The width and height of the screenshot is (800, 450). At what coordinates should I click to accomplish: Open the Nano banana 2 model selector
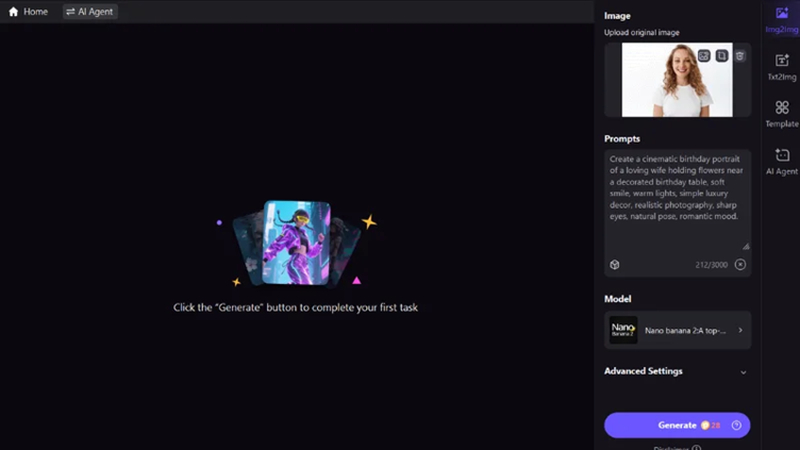point(677,330)
